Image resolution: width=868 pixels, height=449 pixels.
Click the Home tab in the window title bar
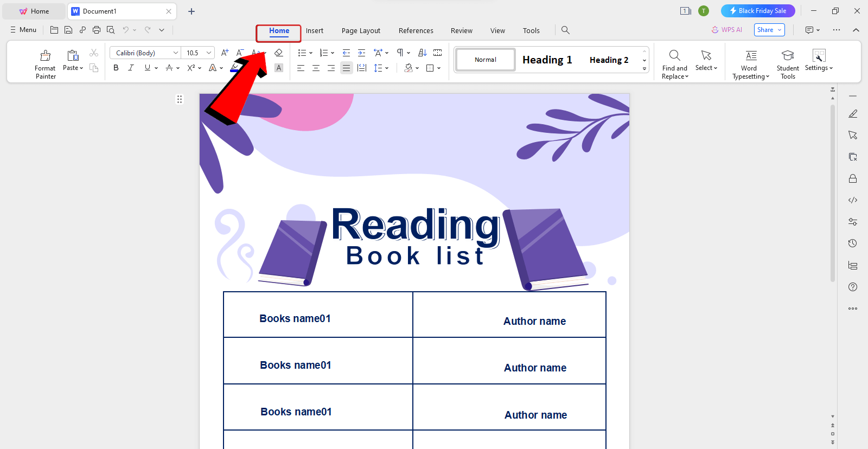tap(34, 11)
